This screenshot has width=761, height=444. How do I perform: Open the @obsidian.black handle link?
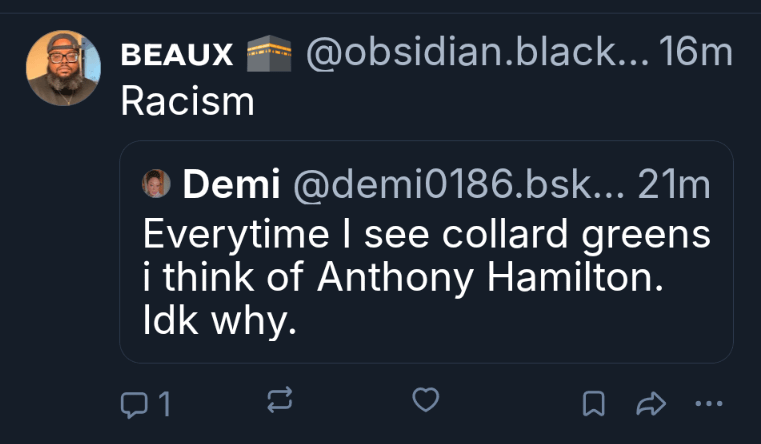[475, 55]
